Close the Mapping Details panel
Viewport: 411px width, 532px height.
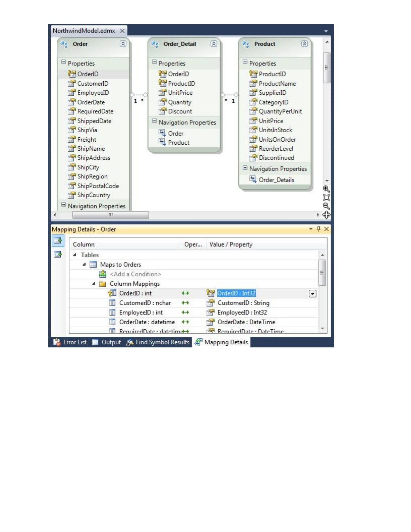326,229
